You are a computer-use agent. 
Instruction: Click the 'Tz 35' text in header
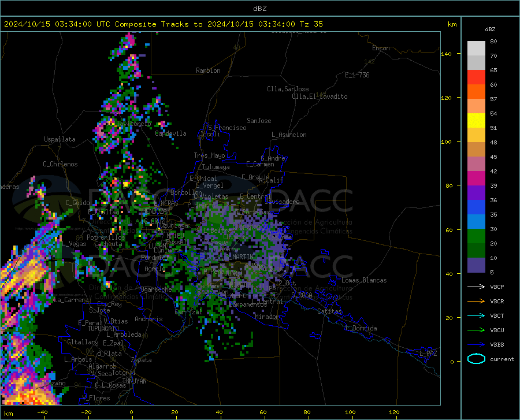coord(311,24)
